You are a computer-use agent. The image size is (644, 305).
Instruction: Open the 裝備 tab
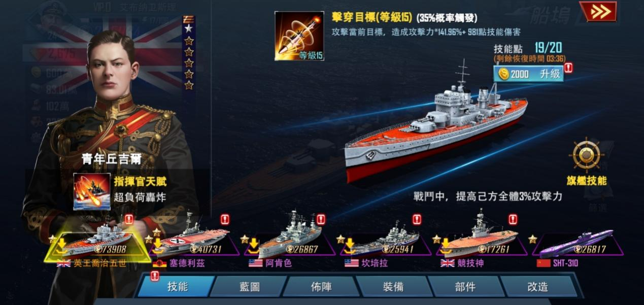[x=393, y=287]
